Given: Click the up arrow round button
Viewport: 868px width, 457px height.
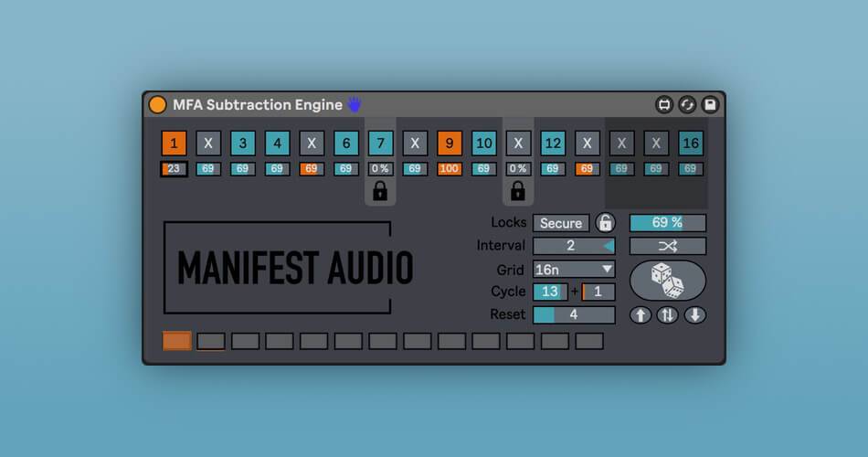Looking at the screenshot, I should [x=640, y=315].
